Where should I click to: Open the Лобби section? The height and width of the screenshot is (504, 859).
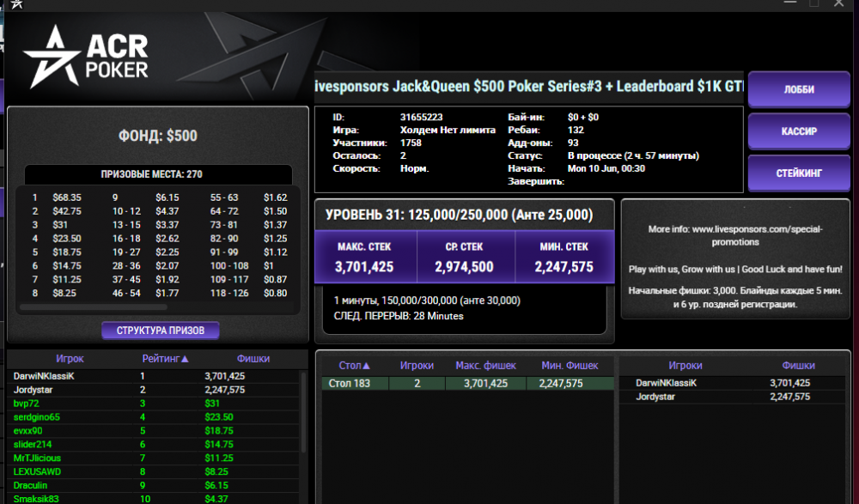coord(798,89)
